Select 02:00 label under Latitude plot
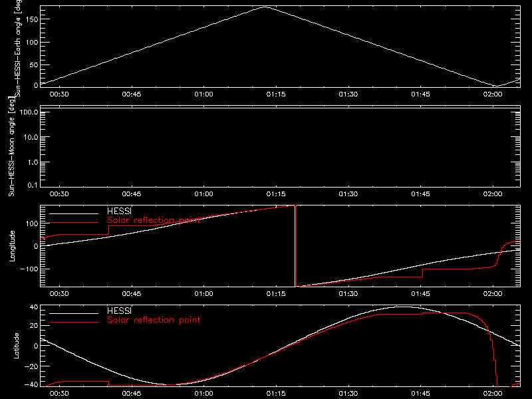The image size is (532, 399). (493, 393)
